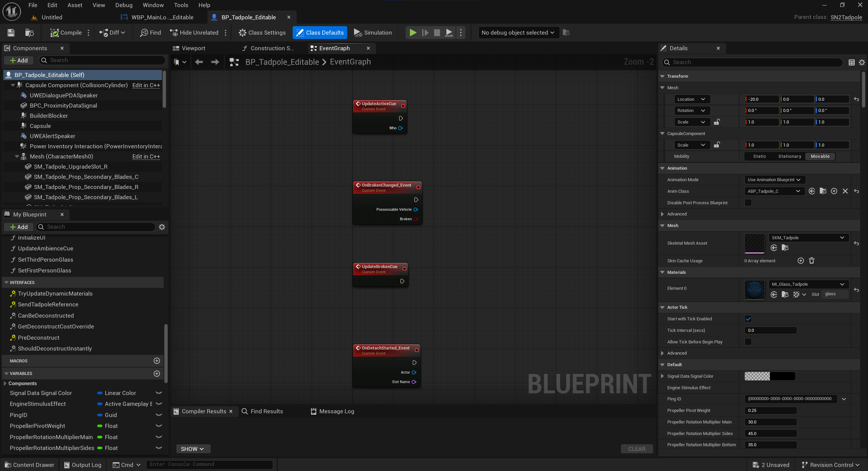Open the File menu
The image size is (868, 471).
coord(33,5)
